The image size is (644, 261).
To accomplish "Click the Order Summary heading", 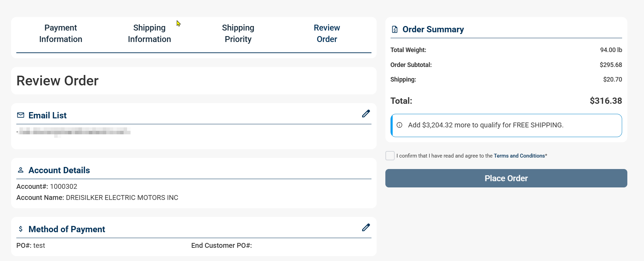I will coord(433,30).
